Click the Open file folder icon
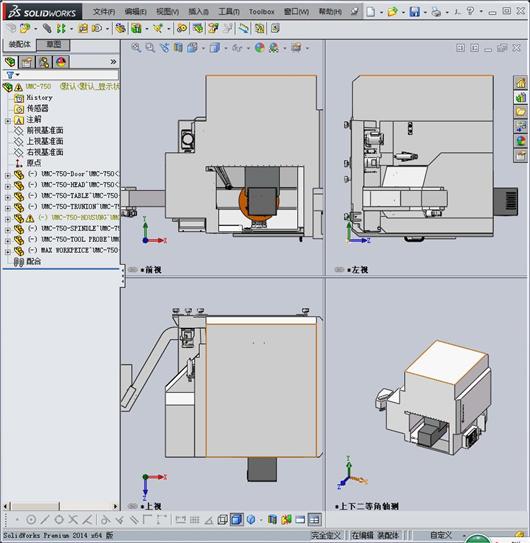The height and width of the screenshot is (543, 530). 392,12
